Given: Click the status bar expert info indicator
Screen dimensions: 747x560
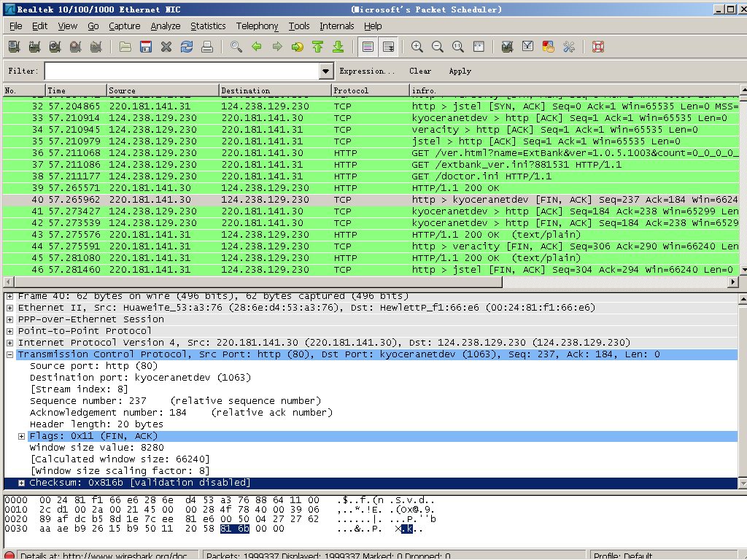Looking at the screenshot, I should coord(9,556).
